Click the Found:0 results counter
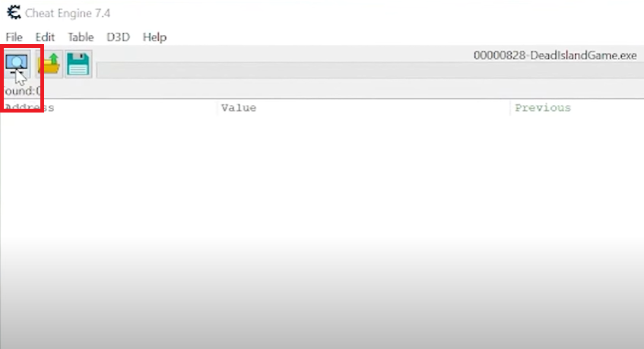The width and height of the screenshot is (644, 349). [21, 90]
